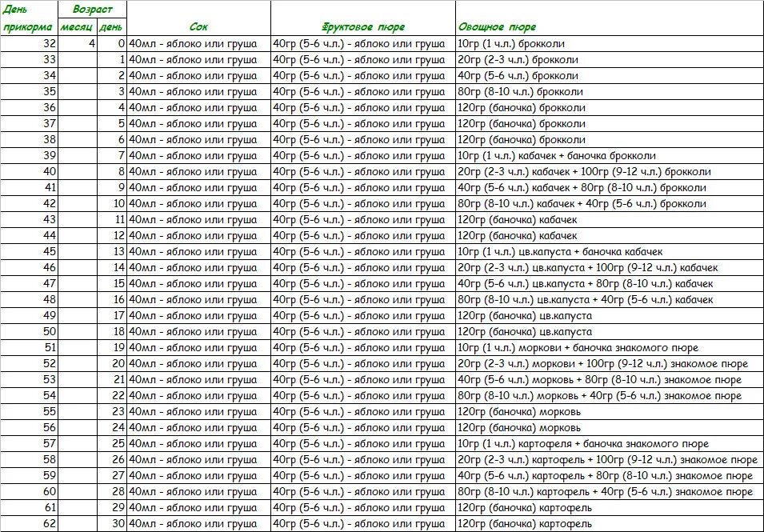Select cell '10гр (1 ч.л.) цв.капуста + баночка кабачек'
The height and width of the screenshot is (532, 764).
610,252
